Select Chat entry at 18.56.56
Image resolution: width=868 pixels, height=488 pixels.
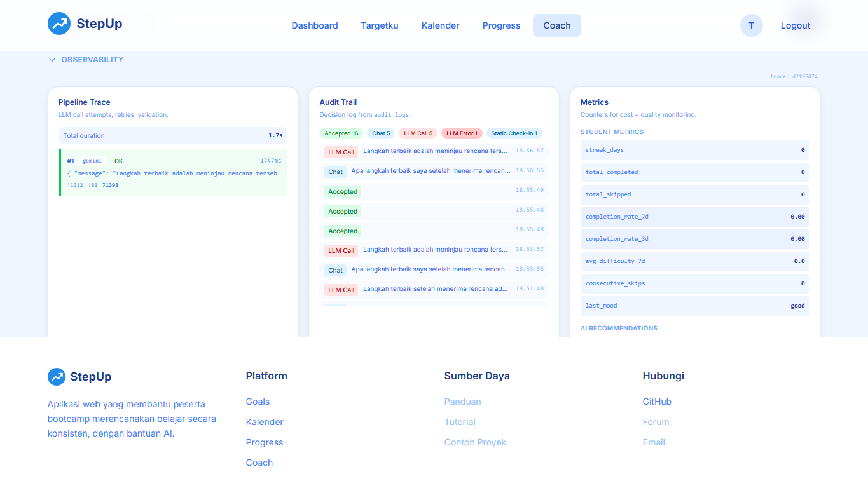click(434, 171)
